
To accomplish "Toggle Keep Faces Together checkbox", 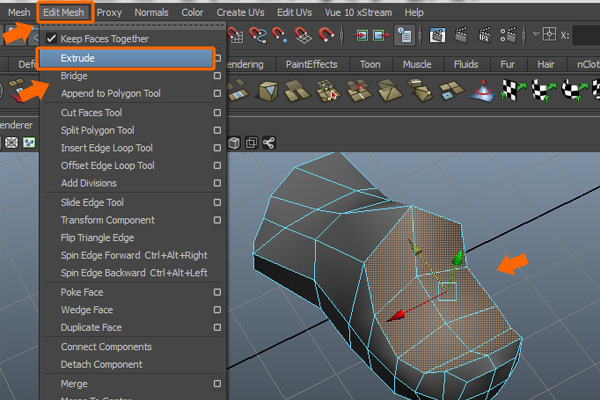I will tap(52, 39).
